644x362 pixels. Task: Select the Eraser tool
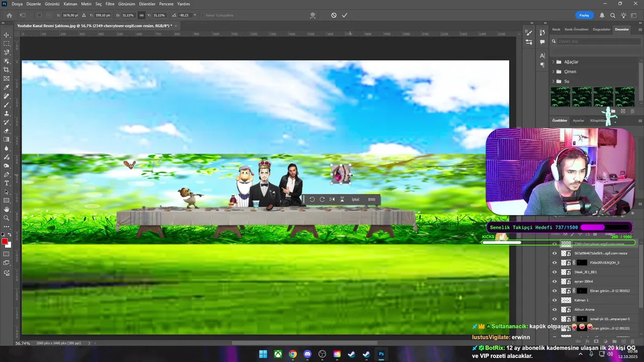[x=7, y=131]
